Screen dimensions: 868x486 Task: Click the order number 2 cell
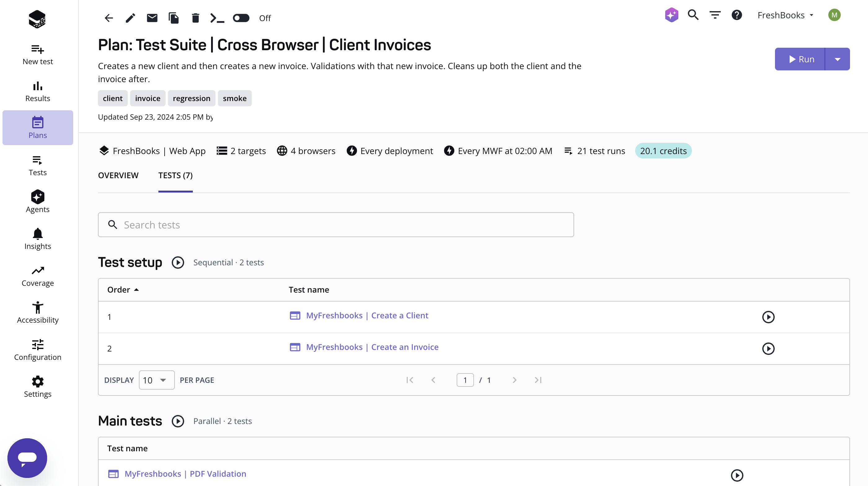pos(109,349)
